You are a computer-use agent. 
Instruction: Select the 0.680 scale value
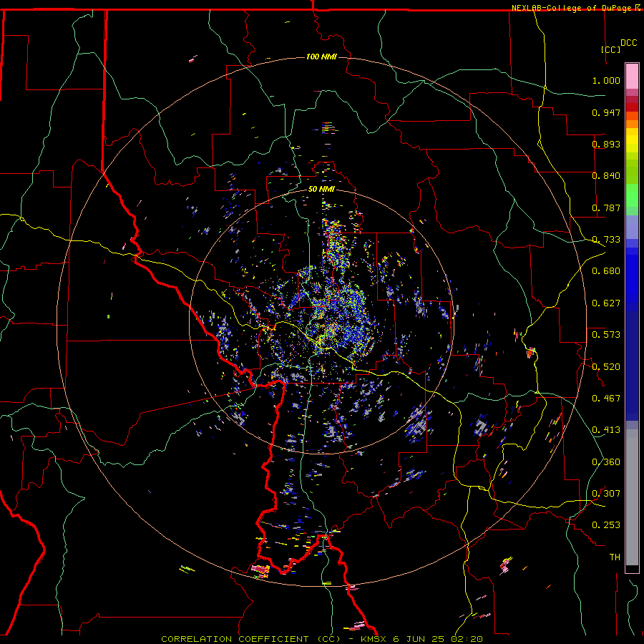(x=606, y=271)
